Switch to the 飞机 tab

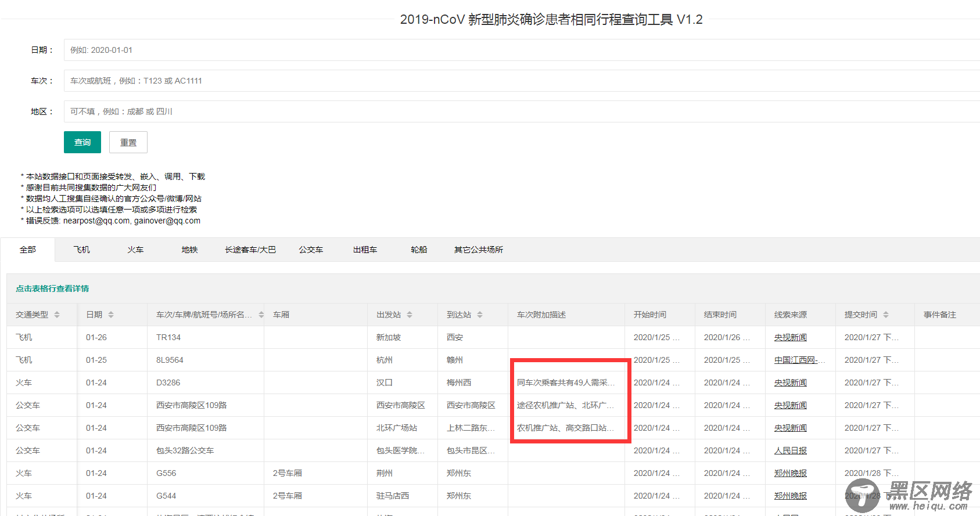[82, 250]
